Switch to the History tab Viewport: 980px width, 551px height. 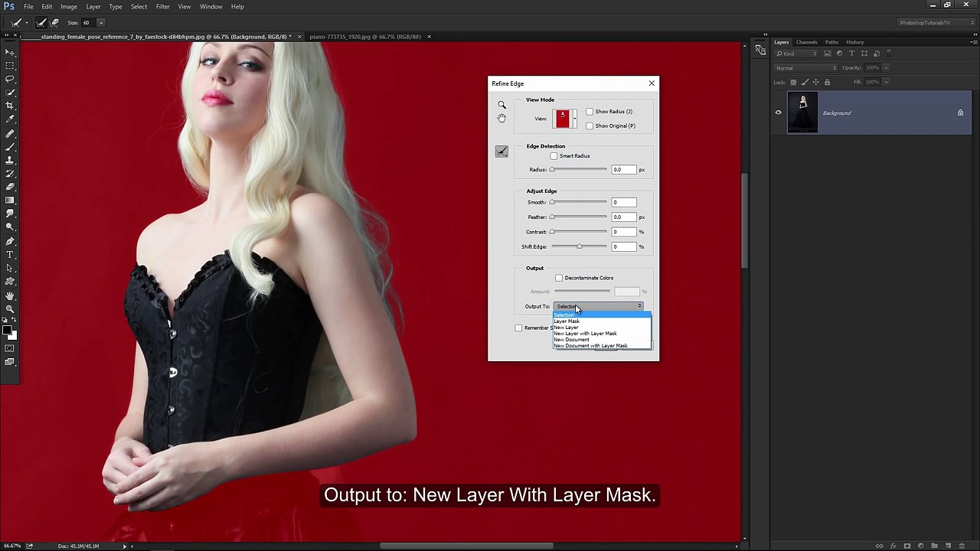tap(855, 42)
